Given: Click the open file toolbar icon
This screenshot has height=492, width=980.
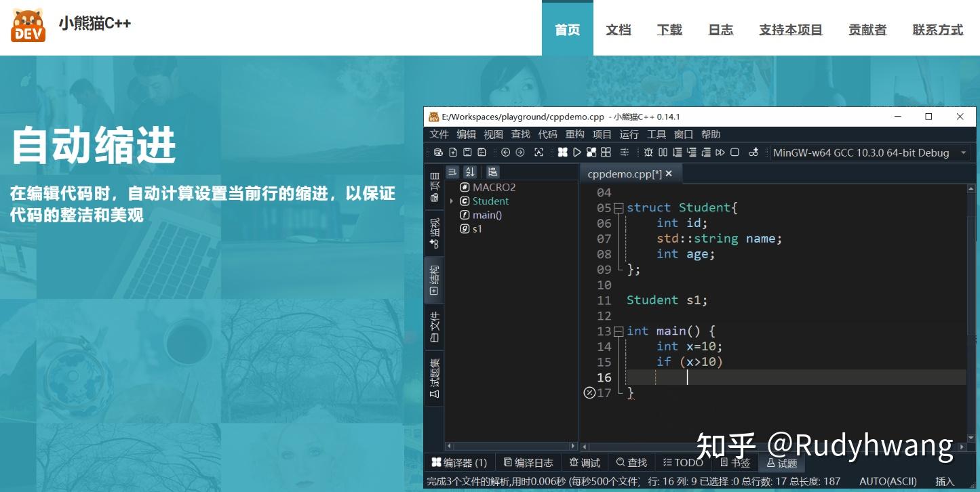Looking at the screenshot, I should coord(438,152).
